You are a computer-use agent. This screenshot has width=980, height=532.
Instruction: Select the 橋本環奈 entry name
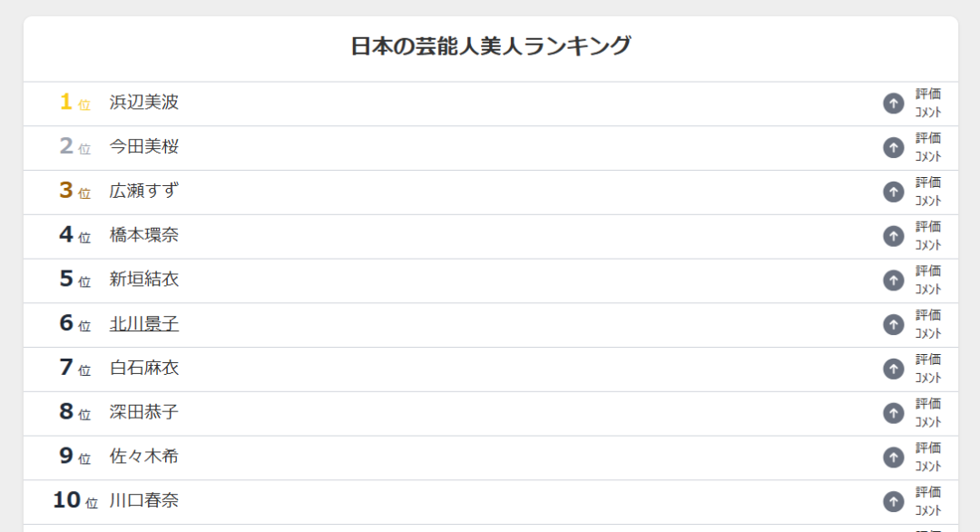click(x=144, y=235)
